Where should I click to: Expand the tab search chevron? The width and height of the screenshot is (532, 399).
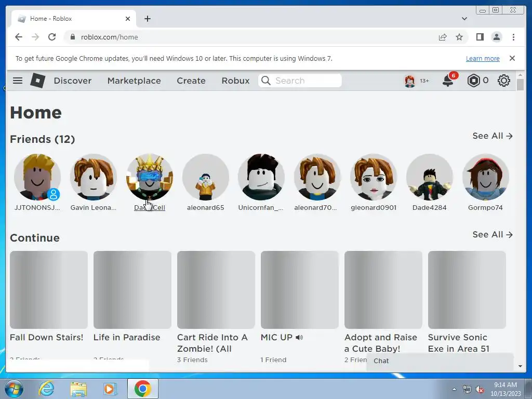pyautogui.click(x=464, y=19)
